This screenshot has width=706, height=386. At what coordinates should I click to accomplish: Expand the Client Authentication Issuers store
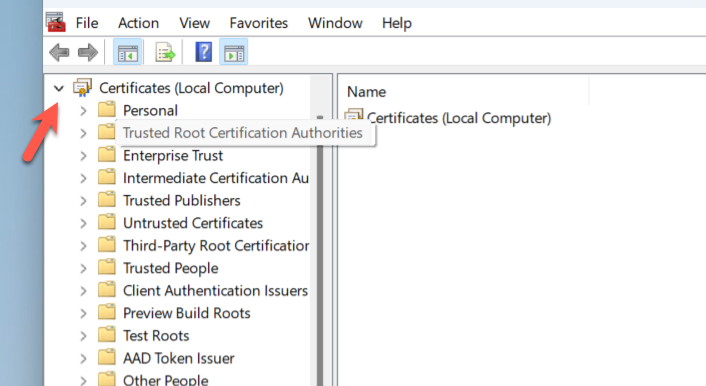[83, 291]
